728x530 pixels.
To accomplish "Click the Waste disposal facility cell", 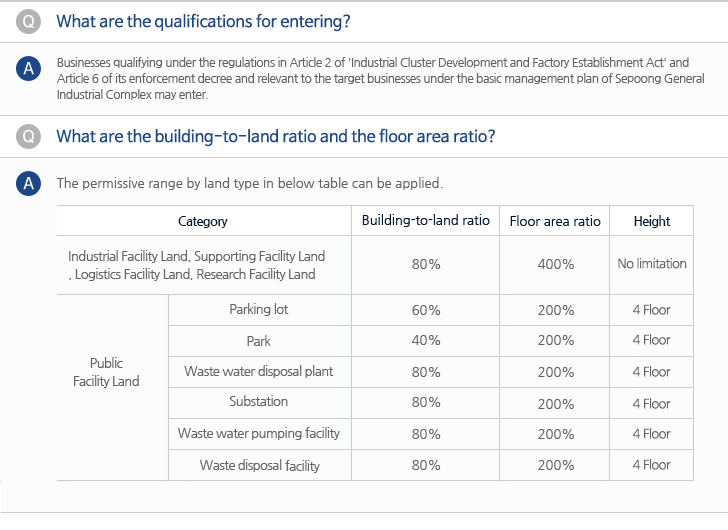I will (x=259, y=465).
